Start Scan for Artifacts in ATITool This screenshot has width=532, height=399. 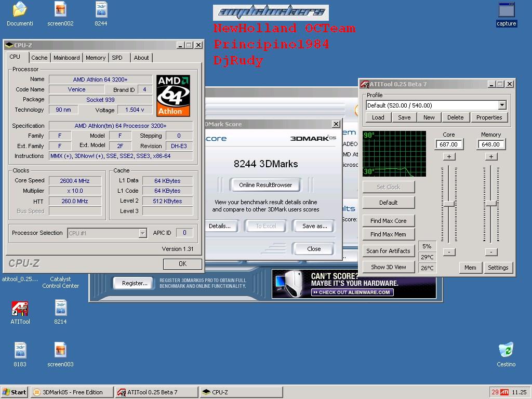point(389,251)
